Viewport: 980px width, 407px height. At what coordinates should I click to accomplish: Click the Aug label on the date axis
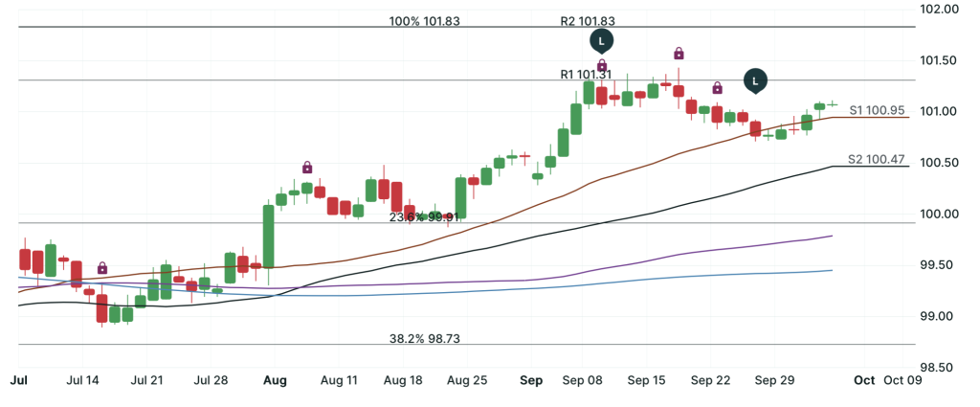coord(275,380)
